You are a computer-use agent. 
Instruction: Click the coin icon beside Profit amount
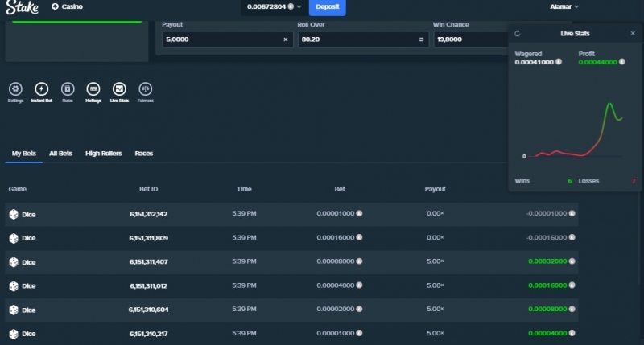tap(622, 62)
